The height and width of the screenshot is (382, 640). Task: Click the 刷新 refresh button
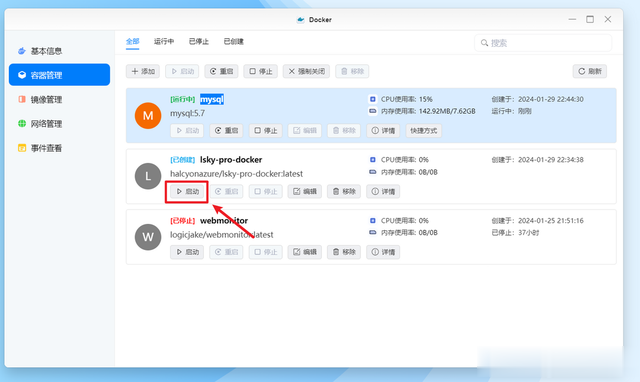click(590, 71)
